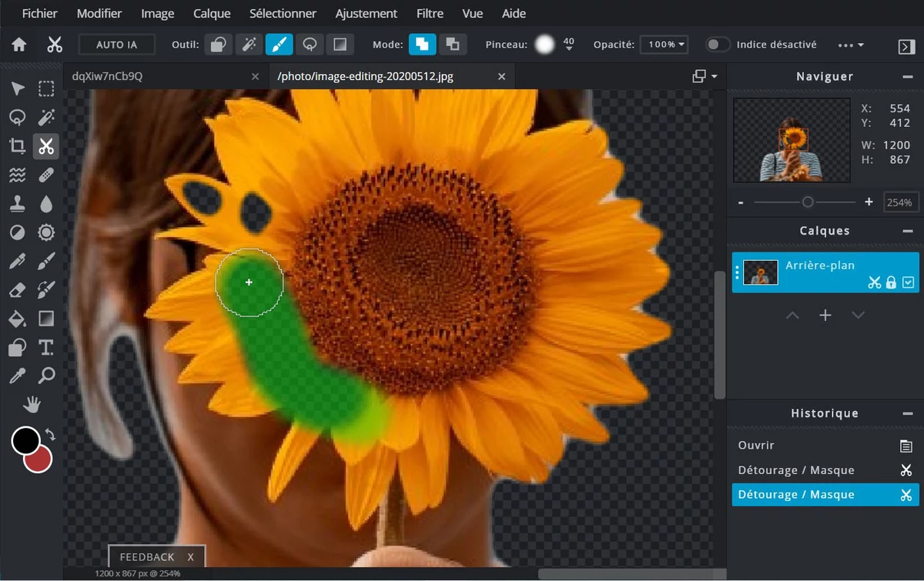The height and width of the screenshot is (581, 924).
Task: Set cutout Mode to keep (add)
Action: tap(421, 45)
